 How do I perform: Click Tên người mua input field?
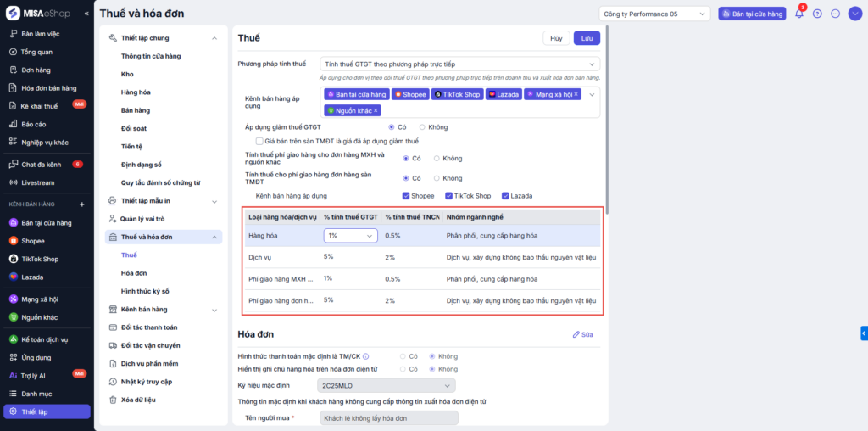(389, 417)
